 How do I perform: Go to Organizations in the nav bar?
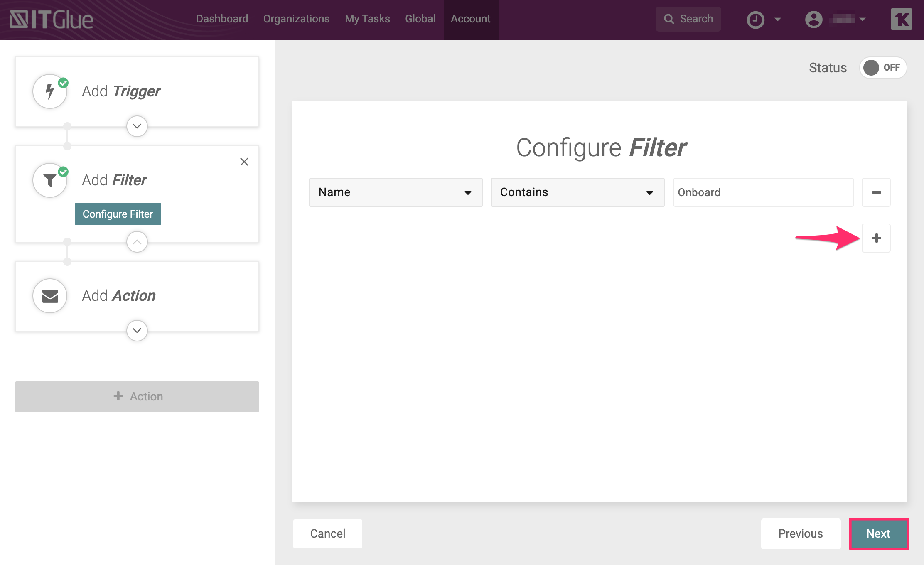296,19
